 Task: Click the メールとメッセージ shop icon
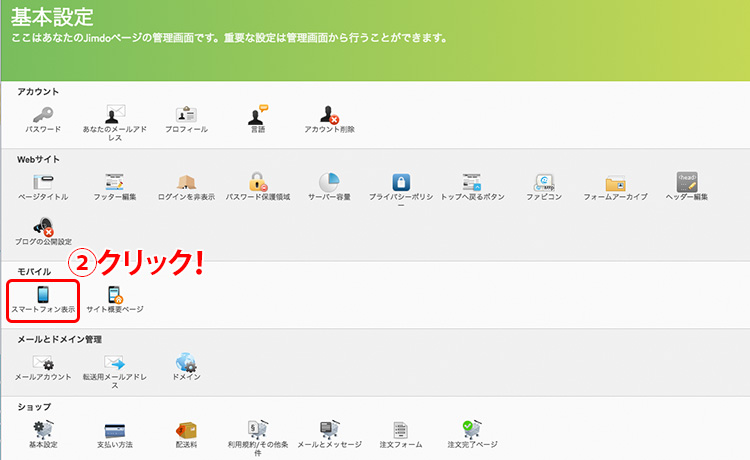coord(330,430)
